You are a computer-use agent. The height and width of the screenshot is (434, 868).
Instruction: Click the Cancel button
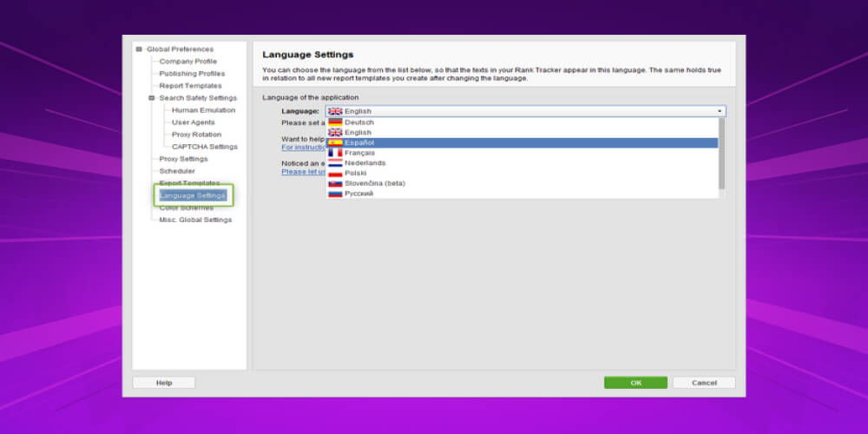[x=704, y=383]
